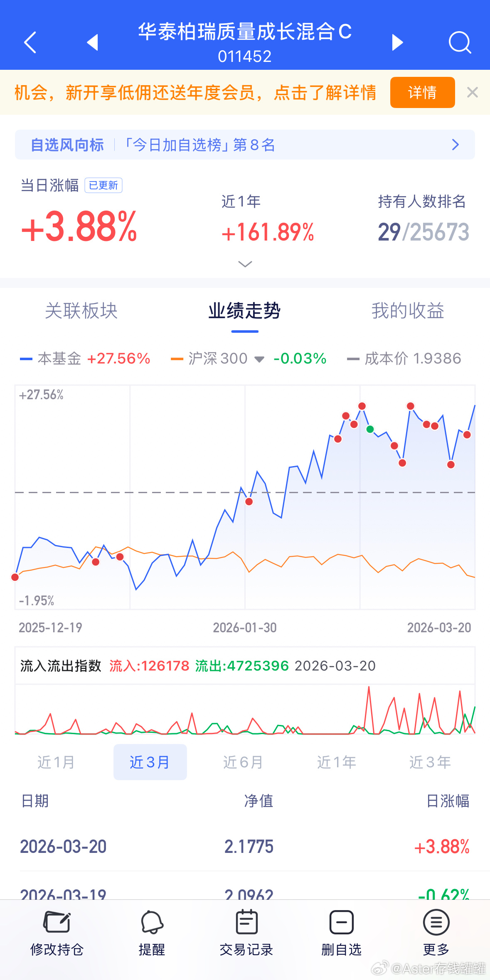This screenshot has height=980, width=490.
Task: Tap the 提醒 bell reminder icon
Action: [152, 922]
